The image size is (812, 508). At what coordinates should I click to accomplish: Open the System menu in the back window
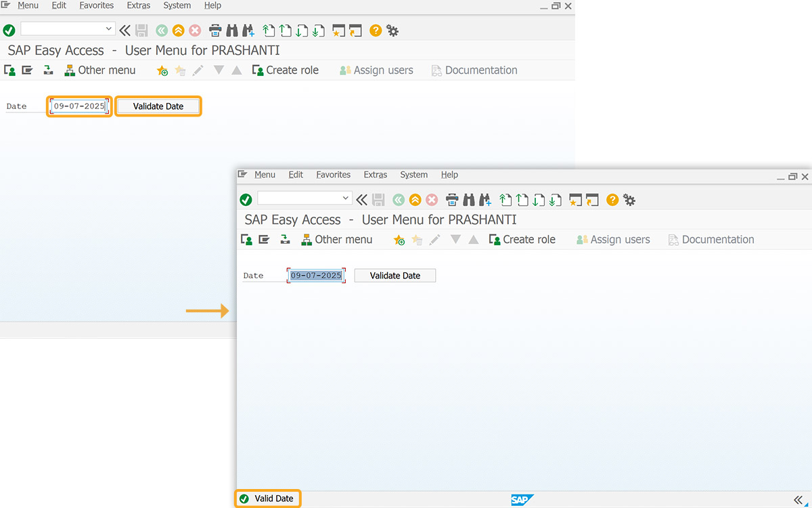(x=177, y=5)
